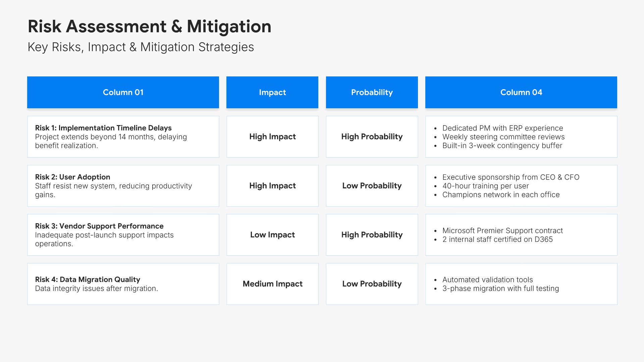Click the "Risk 1: Implementation Timeline Delays" cell
Image resolution: width=644 pixels, height=362 pixels.
pyautogui.click(x=123, y=137)
